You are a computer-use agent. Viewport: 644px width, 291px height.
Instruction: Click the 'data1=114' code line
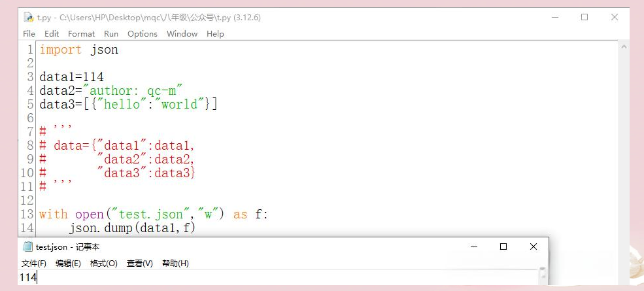tap(71, 77)
